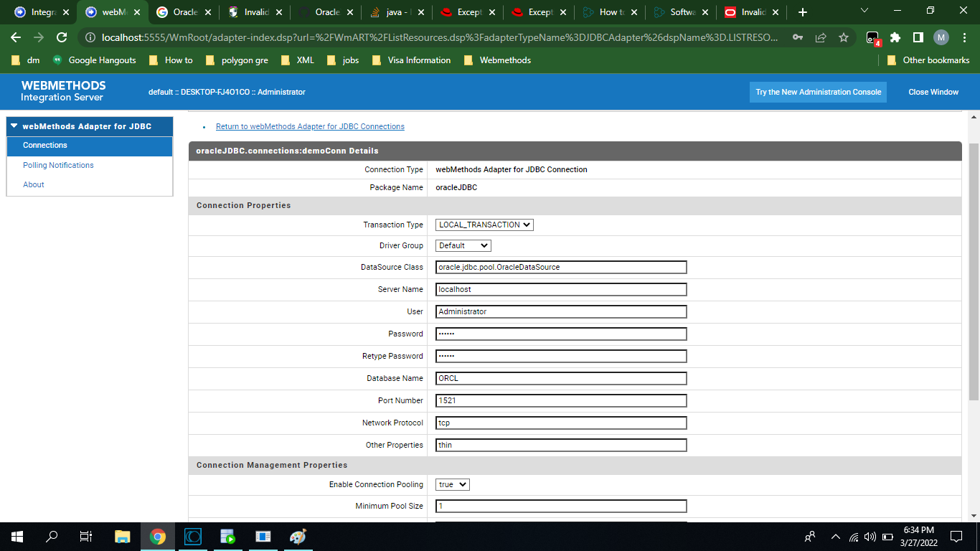The height and width of the screenshot is (551, 980).
Task: Open the Visa Information bookmark folder
Action: (x=411, y=60)
